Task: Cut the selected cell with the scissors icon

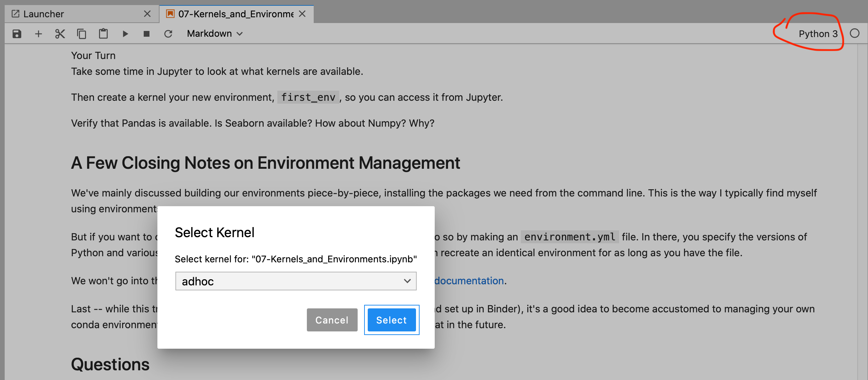Action: [60, 34]
